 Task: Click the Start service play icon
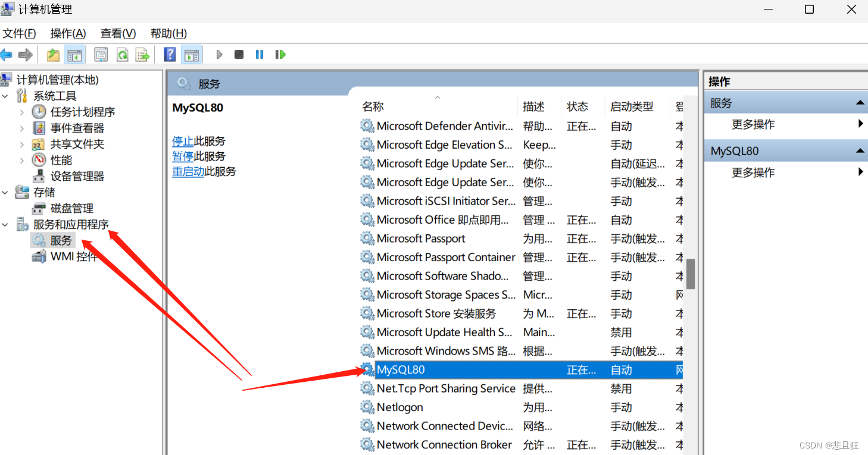tap(219, 55)
